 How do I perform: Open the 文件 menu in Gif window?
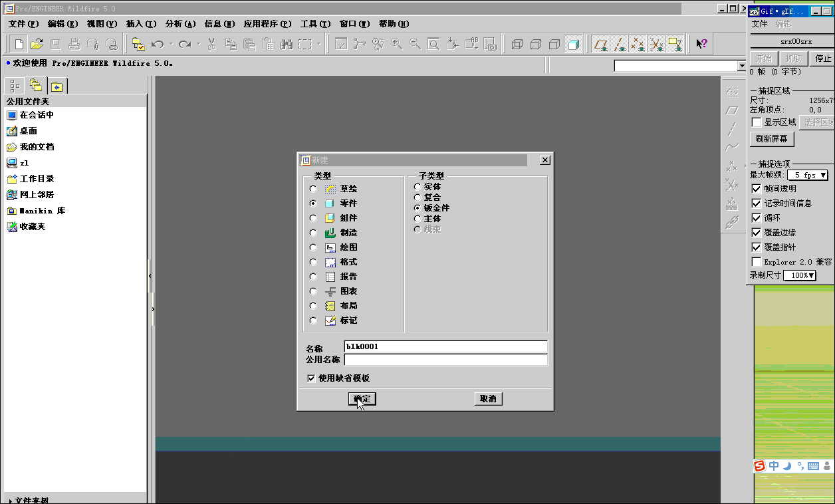coord(759,24)
